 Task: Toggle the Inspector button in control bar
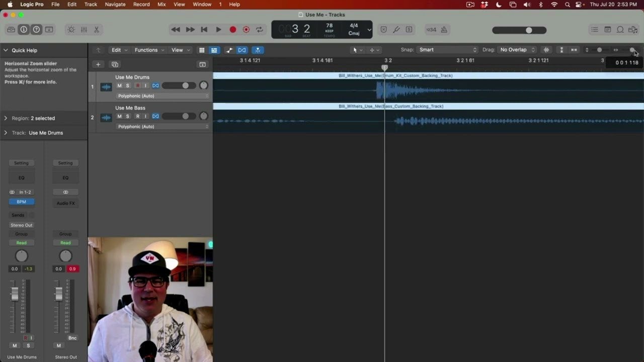pos(24,30)
